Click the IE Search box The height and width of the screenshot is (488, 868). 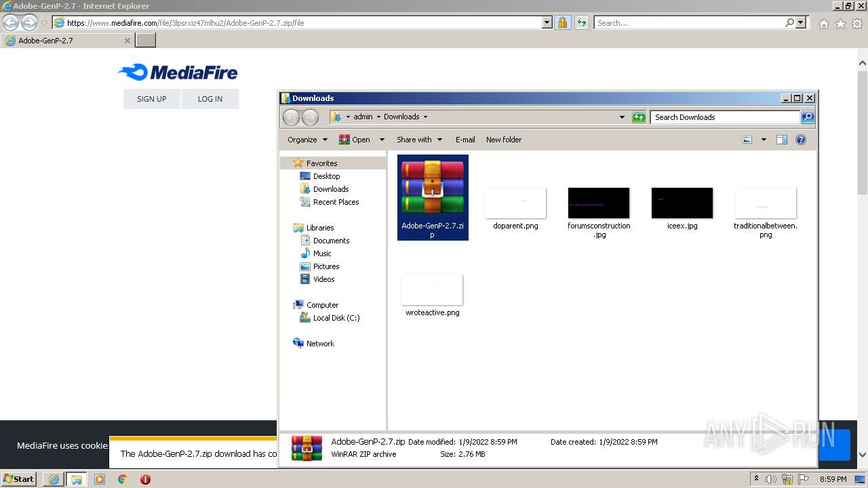689,22
